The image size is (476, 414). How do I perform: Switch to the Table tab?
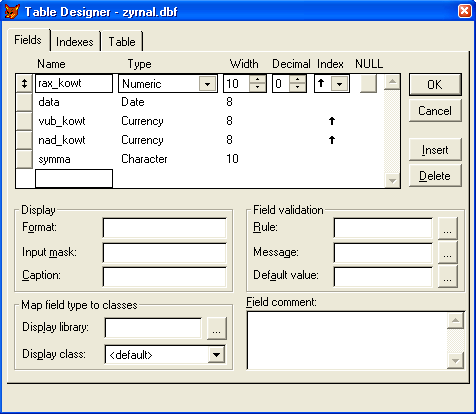click(x=122, y=42)
